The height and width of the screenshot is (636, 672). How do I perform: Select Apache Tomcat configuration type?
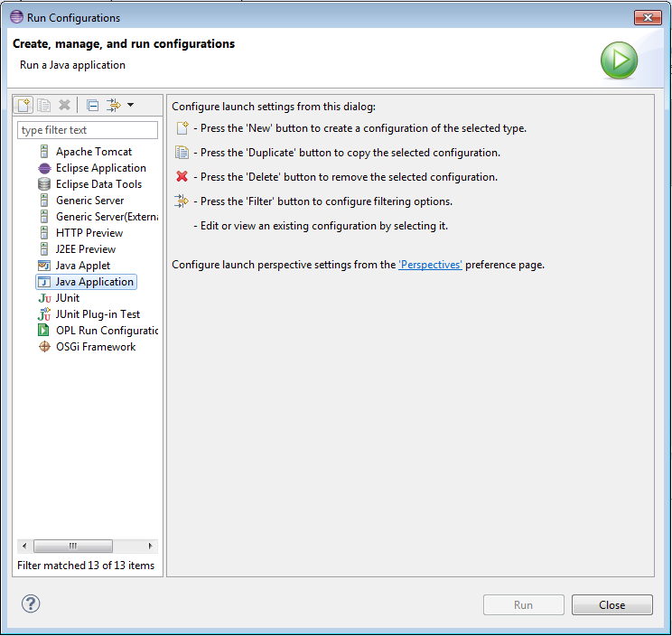coord(93,152)
